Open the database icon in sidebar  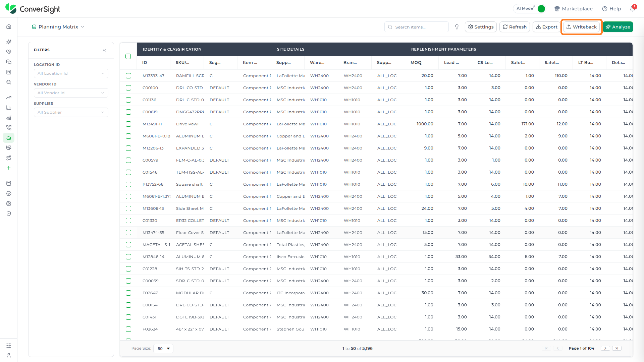(x=9, y=183)
